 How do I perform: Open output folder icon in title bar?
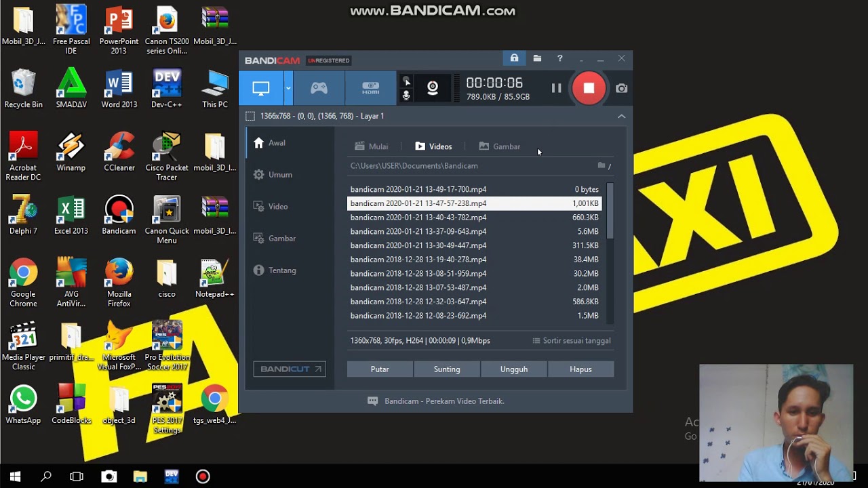(x=537, y=58)
